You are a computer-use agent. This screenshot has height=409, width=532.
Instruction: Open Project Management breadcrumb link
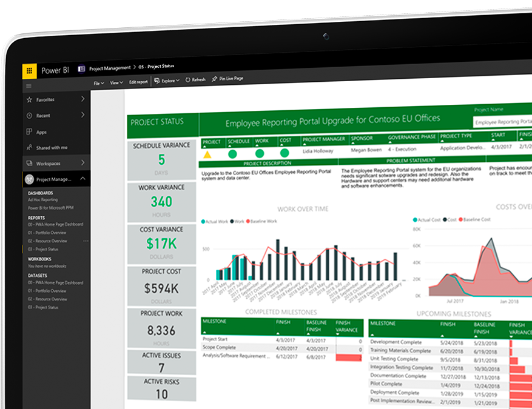click(110, 68)
